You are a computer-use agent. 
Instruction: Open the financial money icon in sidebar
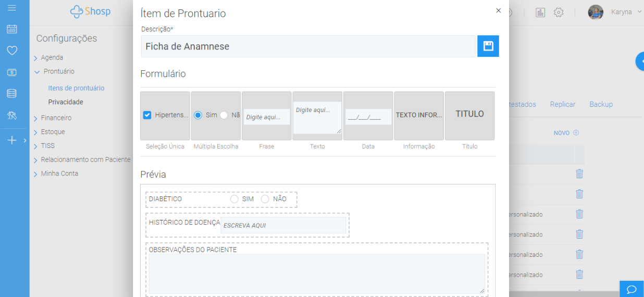(11, 72)
